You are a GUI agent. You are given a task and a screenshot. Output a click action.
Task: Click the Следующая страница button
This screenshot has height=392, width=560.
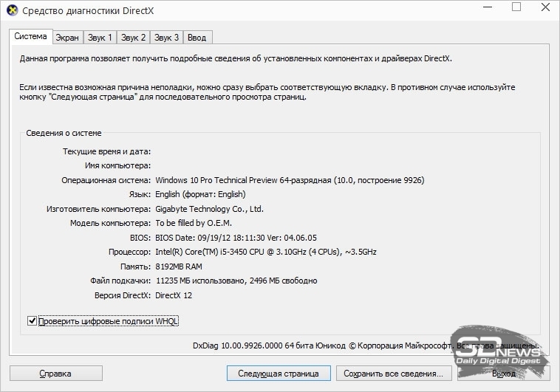tap(279, 374)
